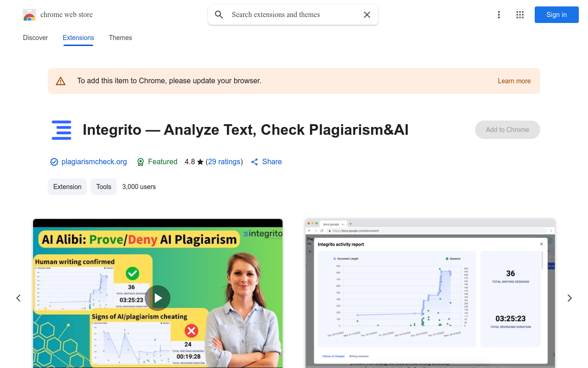This screenshot has width=588, height=368.
Task: Clear the search field with X
Action: [x=367, y=15]
